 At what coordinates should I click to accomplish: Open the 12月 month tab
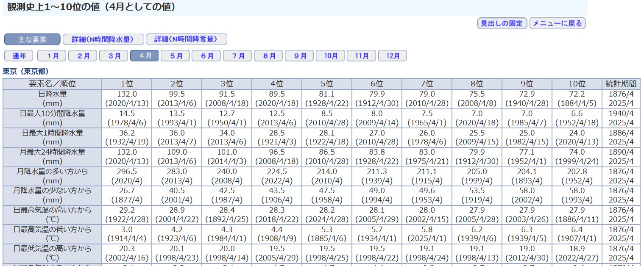point(392,56)
